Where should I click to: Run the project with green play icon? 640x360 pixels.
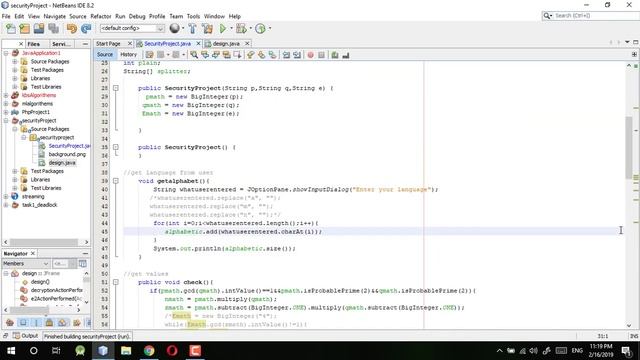click(x=223, y=28)
